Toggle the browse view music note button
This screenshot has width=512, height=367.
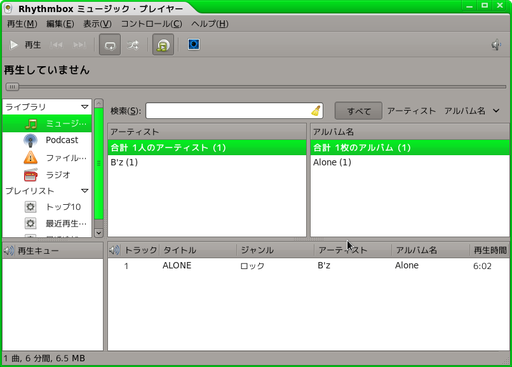point(163,45)
